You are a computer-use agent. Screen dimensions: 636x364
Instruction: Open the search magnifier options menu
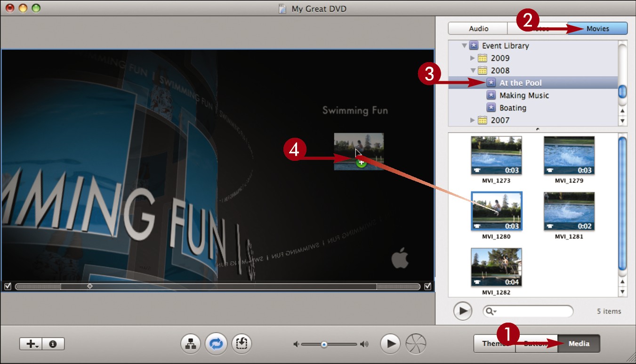coord(492,311)
